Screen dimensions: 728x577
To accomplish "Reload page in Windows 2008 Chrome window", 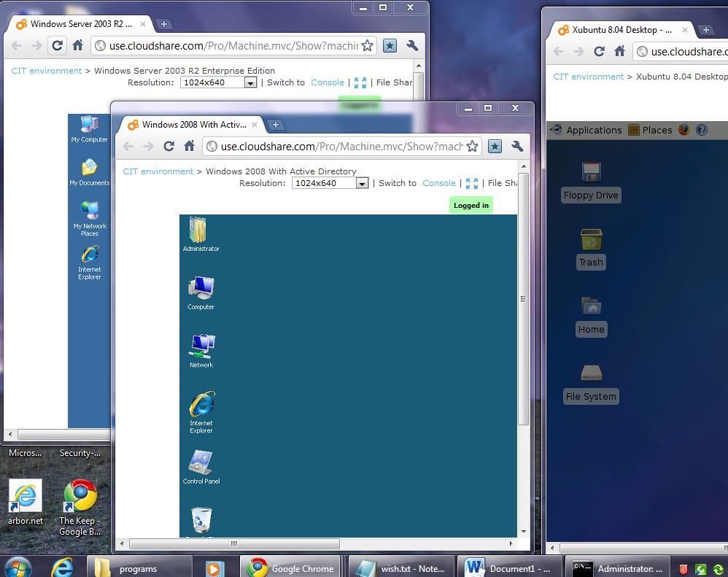I will 169,146.
